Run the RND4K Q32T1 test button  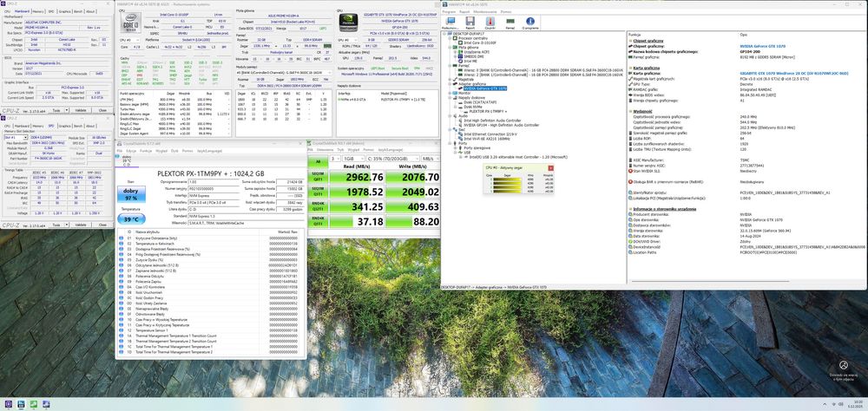point(318,207)
